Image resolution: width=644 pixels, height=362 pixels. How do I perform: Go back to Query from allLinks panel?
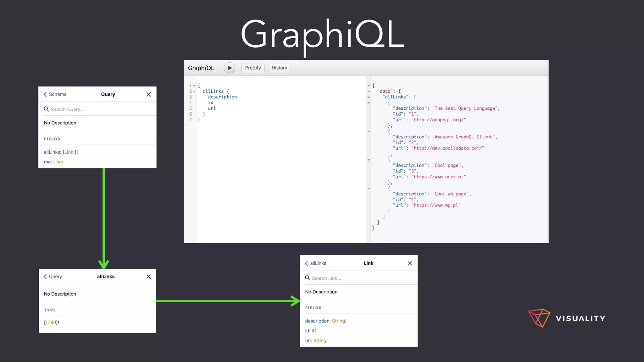(x=53, y=277)
